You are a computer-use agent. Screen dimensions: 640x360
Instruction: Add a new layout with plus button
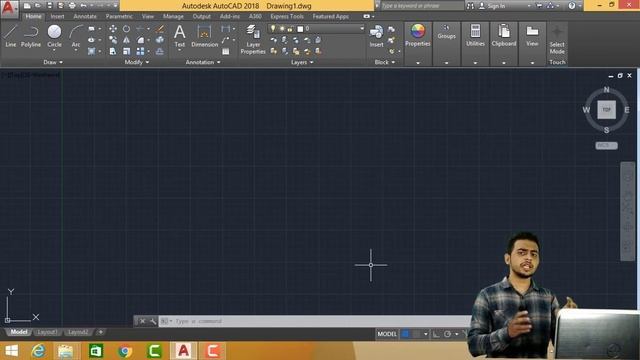(x=100, y=332)
